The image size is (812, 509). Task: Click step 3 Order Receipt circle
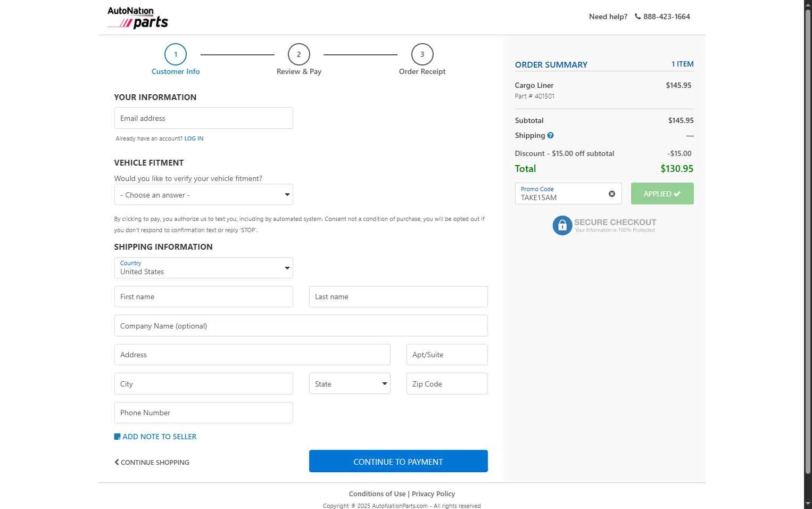click(422, 54)
